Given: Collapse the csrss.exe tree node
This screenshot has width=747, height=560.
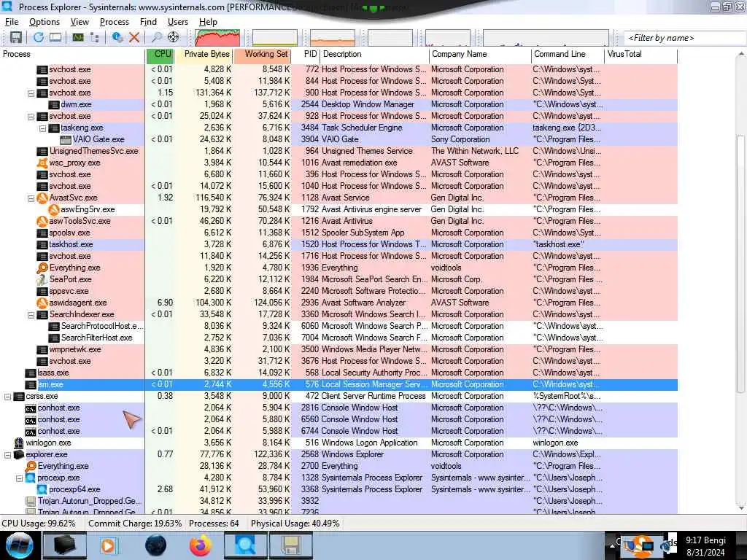Looking at the screenshot, I should (7, 397).
